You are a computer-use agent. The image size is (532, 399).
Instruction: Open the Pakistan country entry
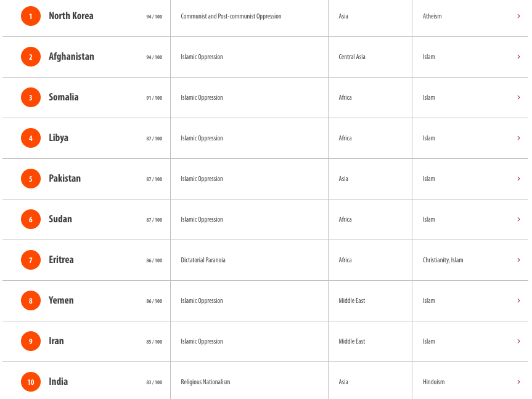(x=65, y=179)
